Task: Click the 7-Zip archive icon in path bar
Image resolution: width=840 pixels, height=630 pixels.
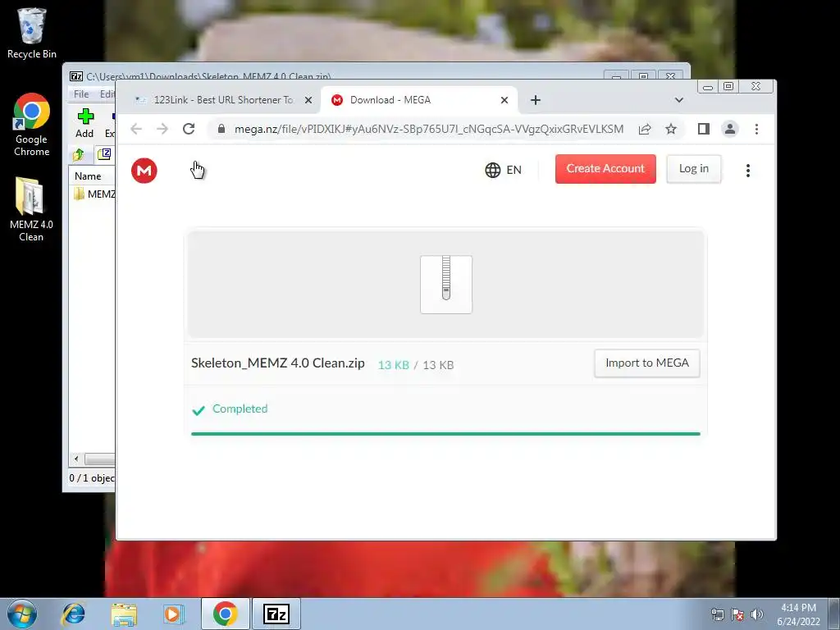Action: (104, 155)
